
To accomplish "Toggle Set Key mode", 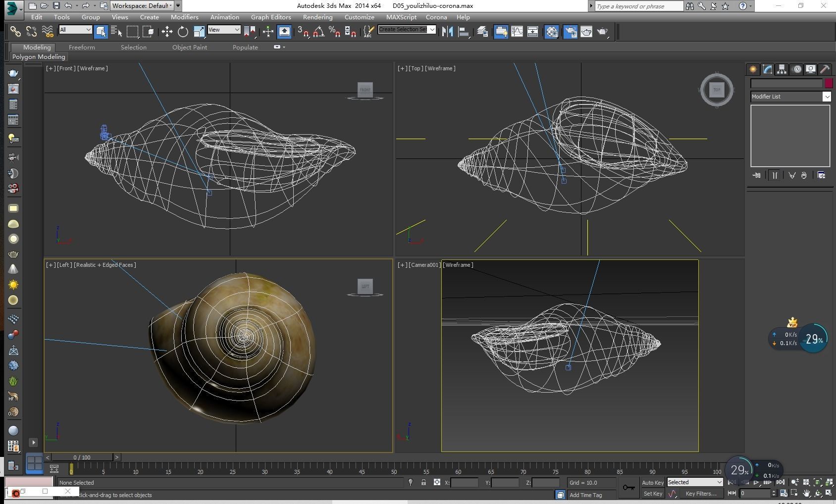I will tap(653, 494).
